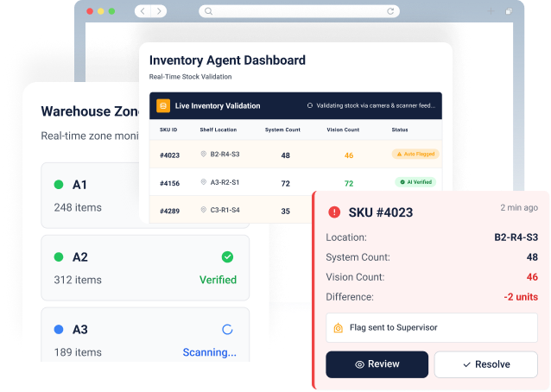Click the search icon in address bar
Image resolution: width=551 pixels, height=392 pixels.
point(207,11)
